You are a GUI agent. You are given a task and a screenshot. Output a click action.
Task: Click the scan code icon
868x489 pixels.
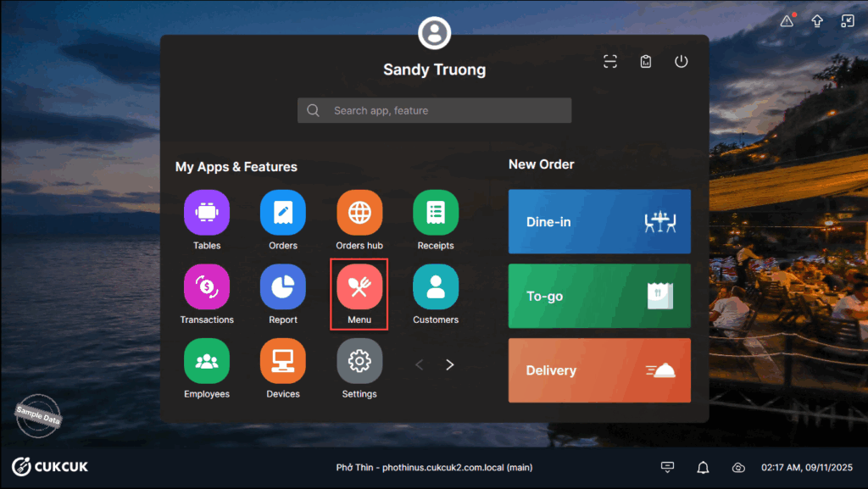[x=610, y=61]
